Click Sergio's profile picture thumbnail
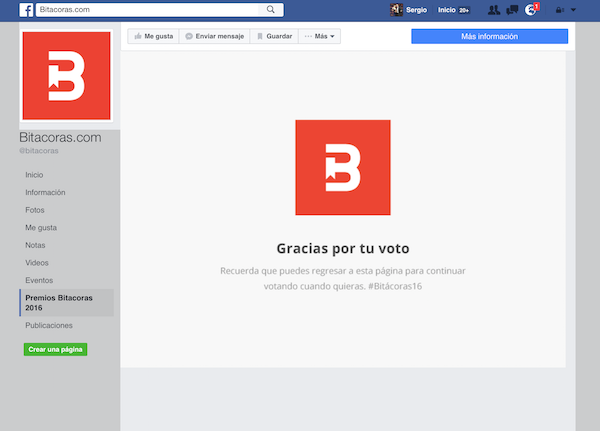 tap(396, 10)
